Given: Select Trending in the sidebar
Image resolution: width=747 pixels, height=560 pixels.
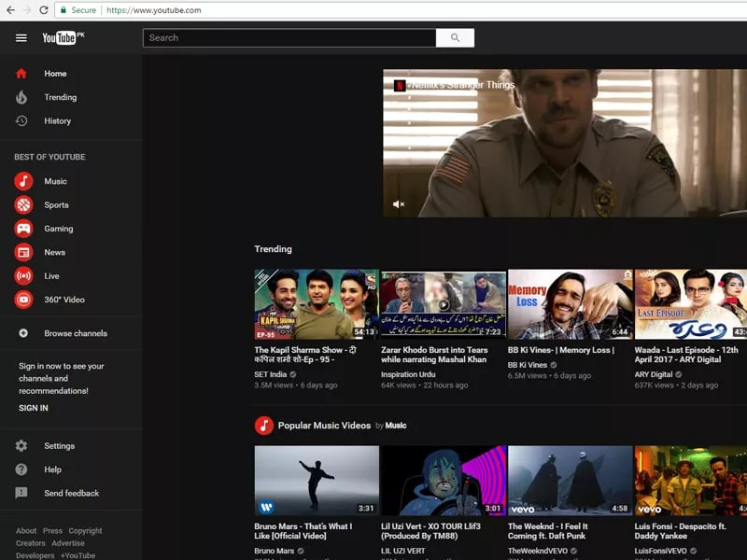Looking at the screenshot, I should (x=61, y=97).
